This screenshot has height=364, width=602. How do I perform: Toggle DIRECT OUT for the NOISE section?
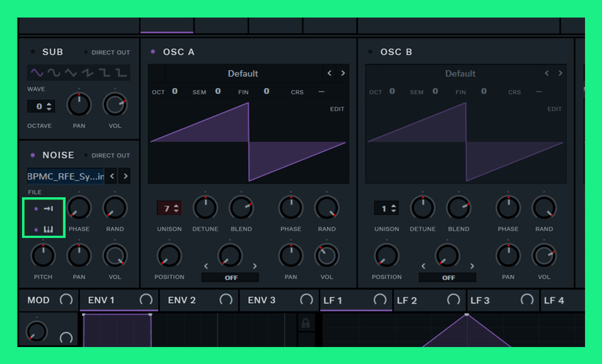point(86,155)
